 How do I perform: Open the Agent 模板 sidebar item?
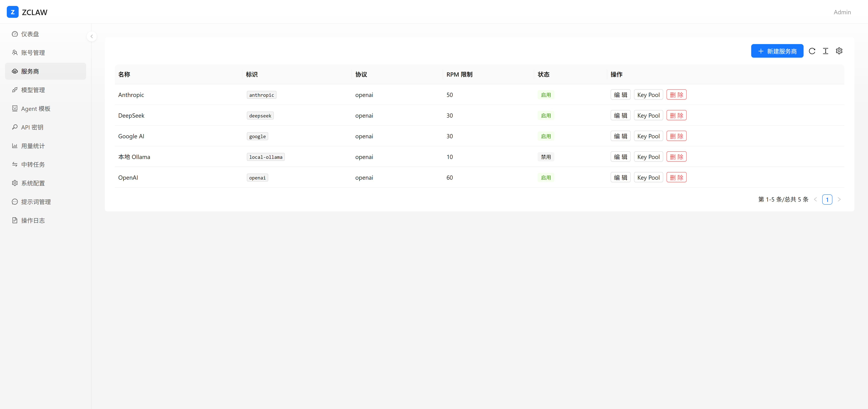click(35, 108)
